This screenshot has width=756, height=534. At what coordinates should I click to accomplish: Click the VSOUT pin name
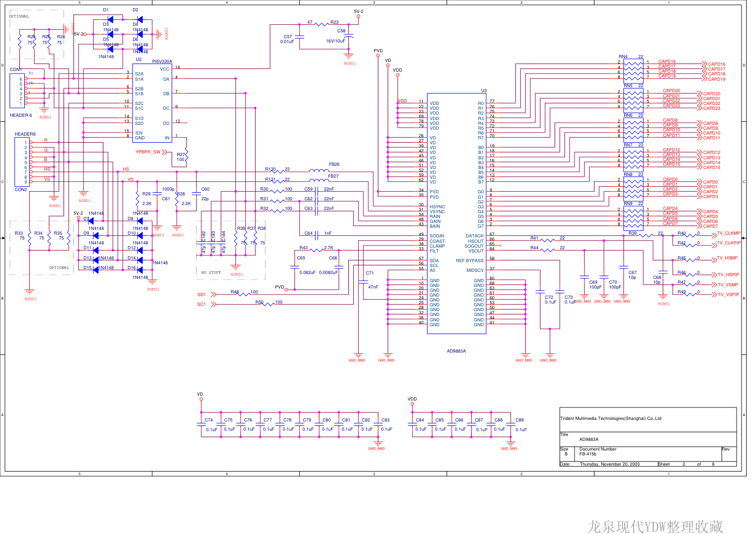click(x=476, y=251)
